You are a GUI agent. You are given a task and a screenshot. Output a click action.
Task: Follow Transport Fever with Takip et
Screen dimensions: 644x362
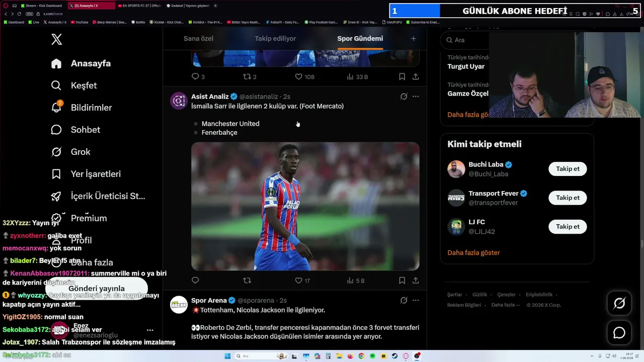coord(568,198)
